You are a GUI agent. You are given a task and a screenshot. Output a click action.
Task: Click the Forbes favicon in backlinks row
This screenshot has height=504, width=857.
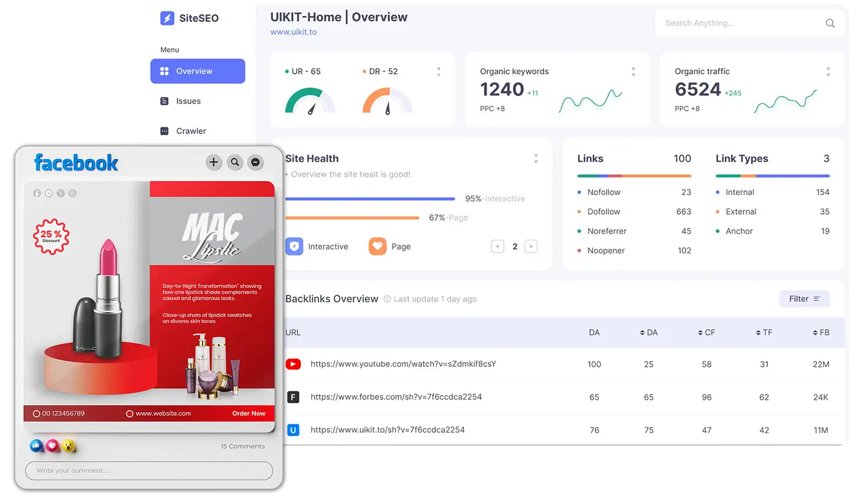pyautogui.click(x=293, y=397)
